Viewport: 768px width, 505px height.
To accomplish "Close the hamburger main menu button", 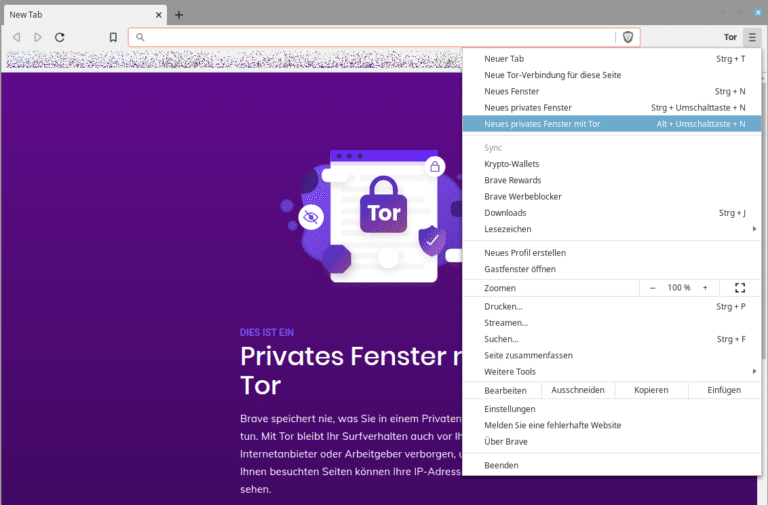I will pyautogui.click(x=752, y=37).
